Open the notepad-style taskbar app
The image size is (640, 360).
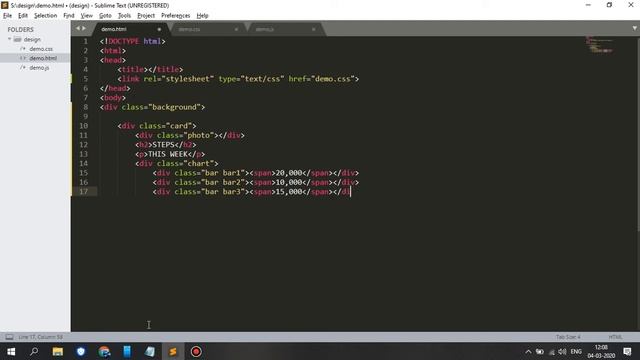coord(150,351)
